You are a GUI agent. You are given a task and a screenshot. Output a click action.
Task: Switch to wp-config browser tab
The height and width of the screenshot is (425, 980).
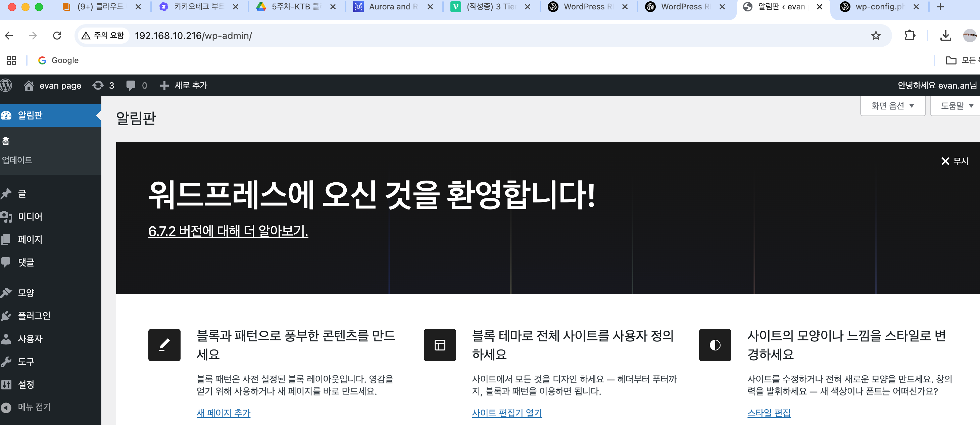click(x=879, y=6)
